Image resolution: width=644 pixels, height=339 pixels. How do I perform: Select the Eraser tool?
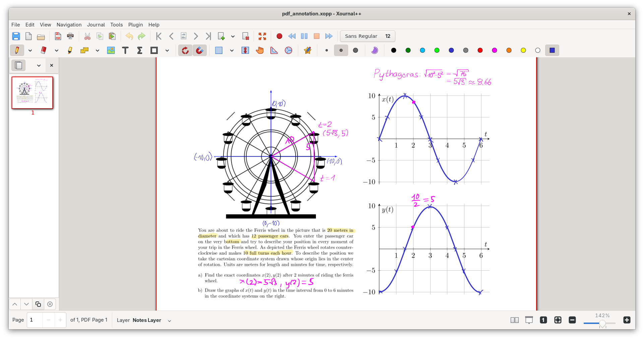click(43, 50)
